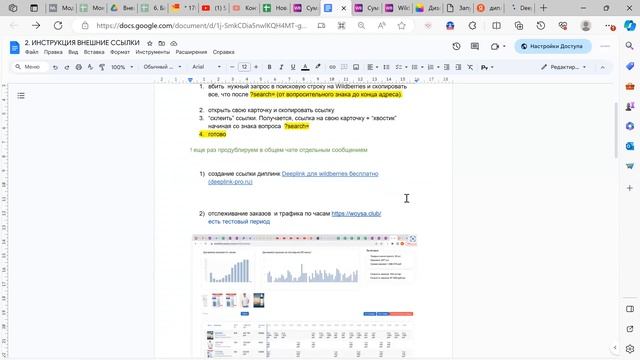
Task: Open the Инструменты menu
Action: tap(153, 52)
